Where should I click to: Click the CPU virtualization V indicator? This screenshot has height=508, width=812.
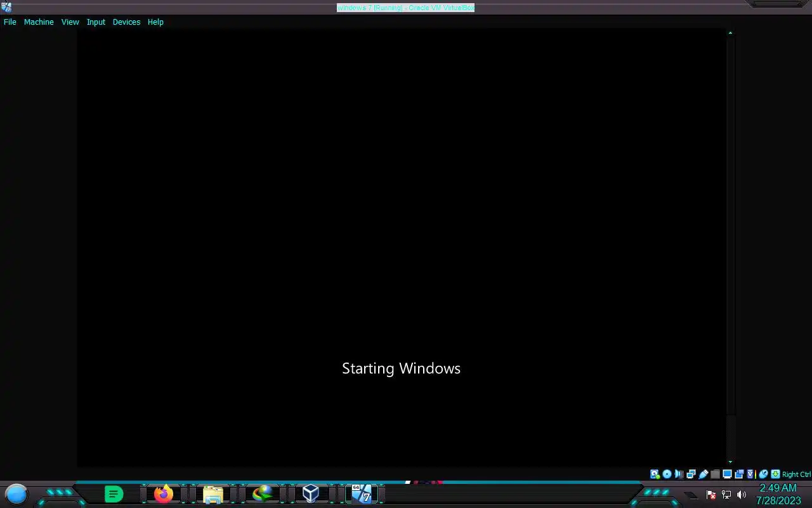(x=750, y=474)
